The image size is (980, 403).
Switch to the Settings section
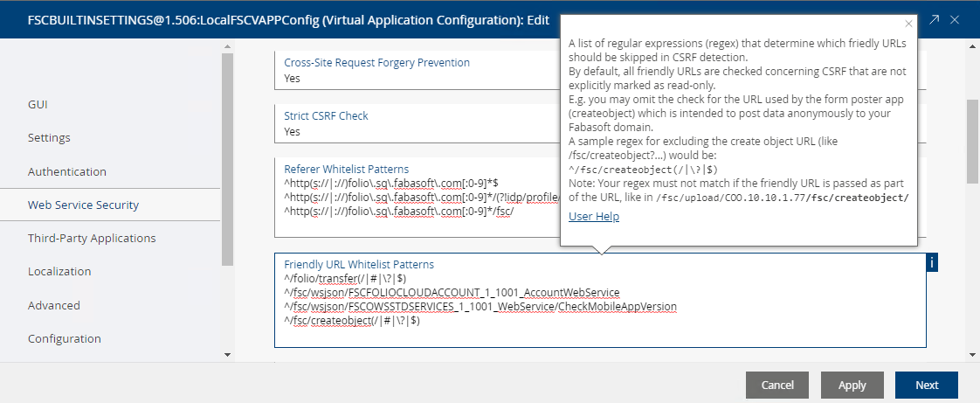click(x=49, y=137)
